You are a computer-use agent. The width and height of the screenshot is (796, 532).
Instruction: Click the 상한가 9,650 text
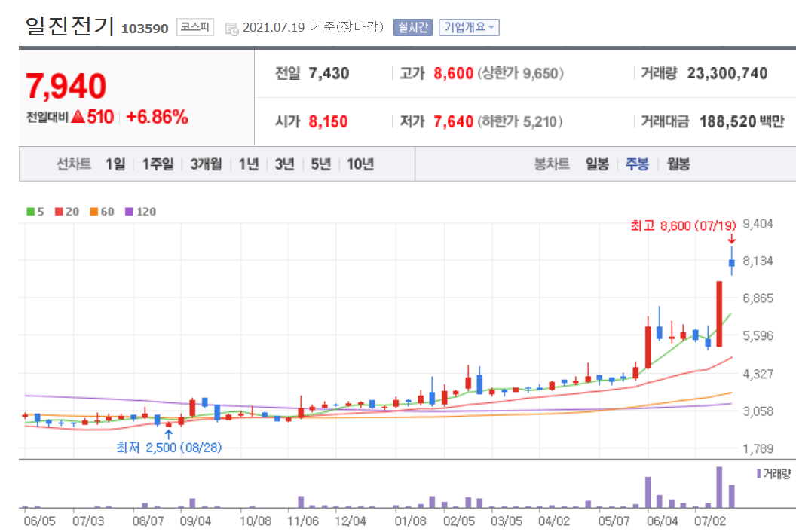point(520,74)
